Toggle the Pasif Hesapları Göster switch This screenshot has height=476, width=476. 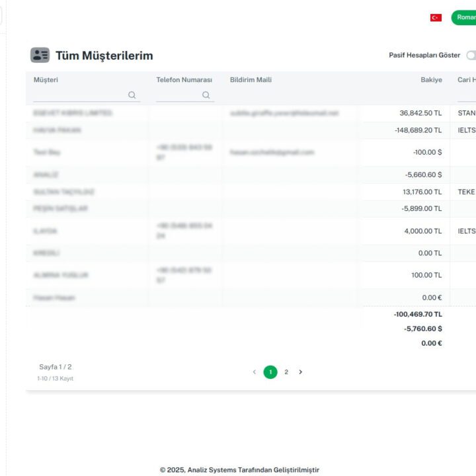[471, 56]
